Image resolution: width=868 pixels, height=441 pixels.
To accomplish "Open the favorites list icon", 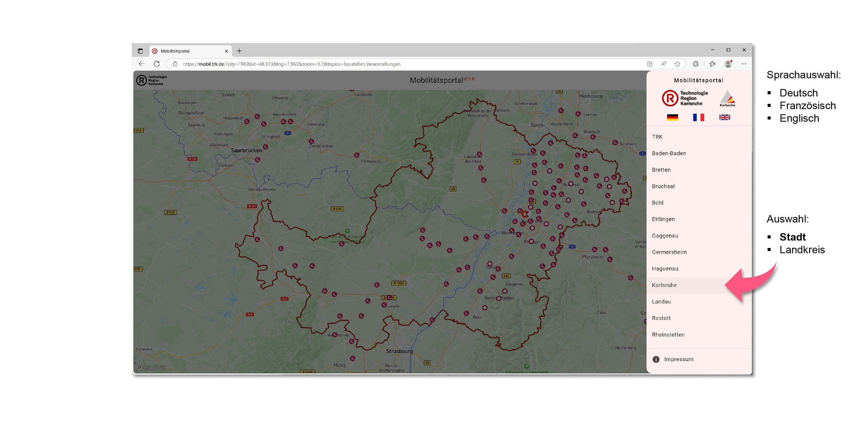I will 712,64.
